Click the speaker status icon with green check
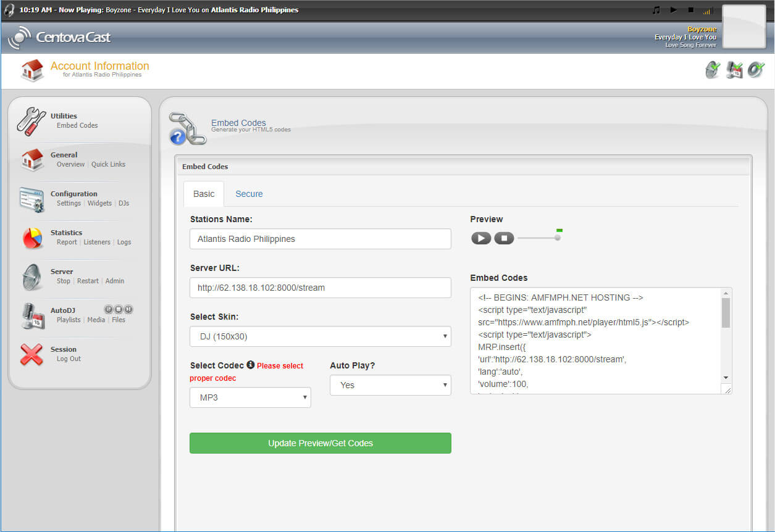 point(756,70)
